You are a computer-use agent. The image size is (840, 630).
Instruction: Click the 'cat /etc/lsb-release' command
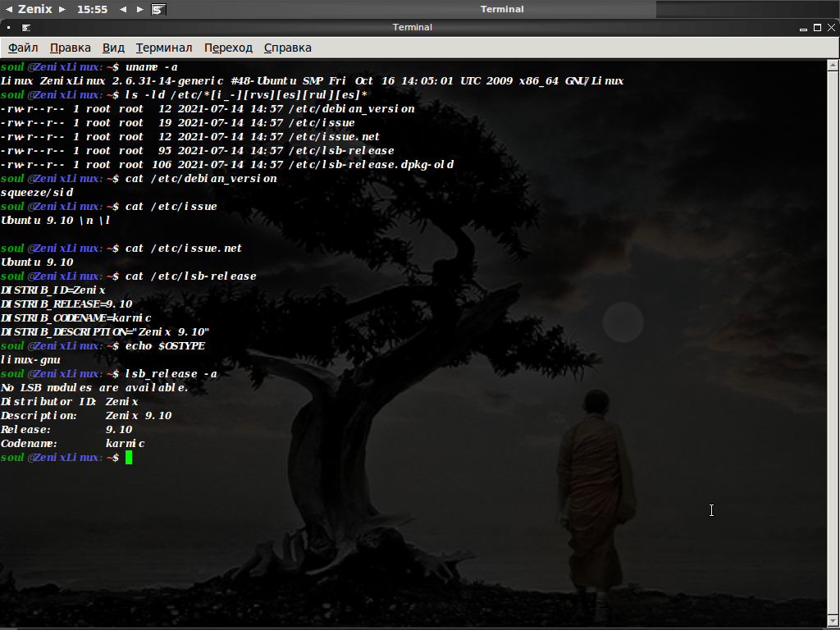tap(190, 276)
